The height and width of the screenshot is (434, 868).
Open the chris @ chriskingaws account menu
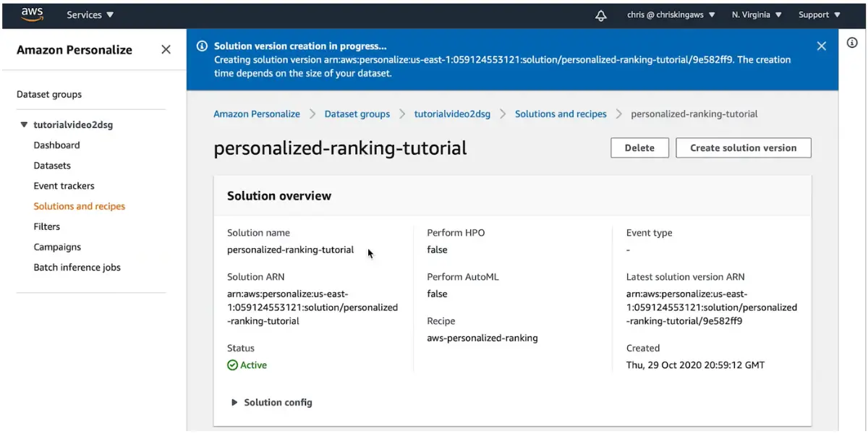tap(671, 14)
